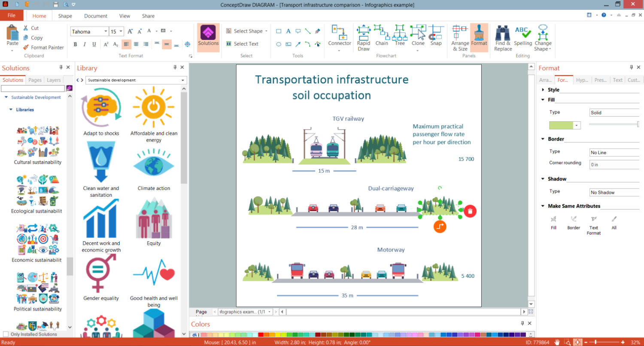Image resolution: width=644 pixels, height=346 pixels.
Task: Click the green fill color swatch
Action: [x=561, y=125]
